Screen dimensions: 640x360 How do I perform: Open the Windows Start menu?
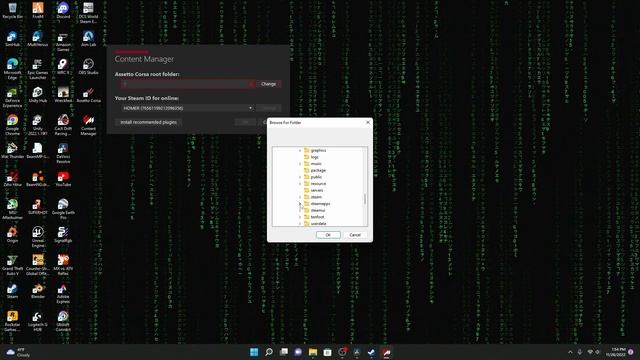[x=254, y=352]
